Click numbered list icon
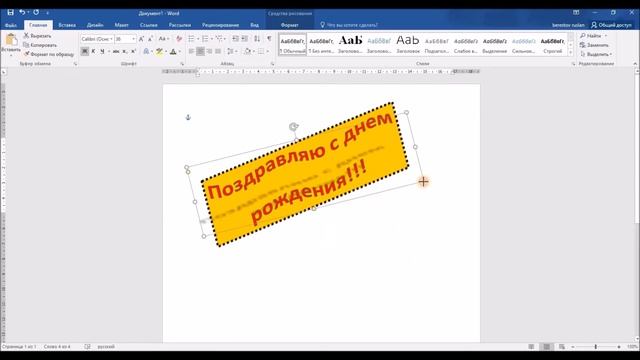 click(205, 39)
